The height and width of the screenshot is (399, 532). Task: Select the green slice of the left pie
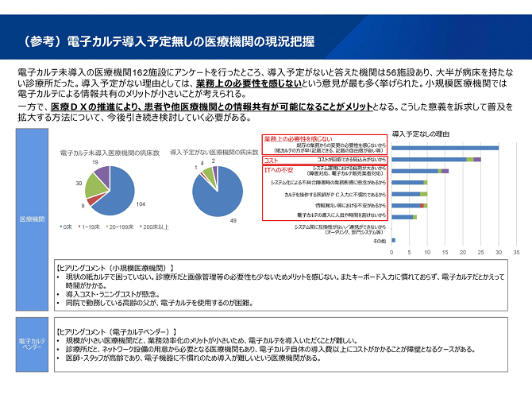[94, 186]
